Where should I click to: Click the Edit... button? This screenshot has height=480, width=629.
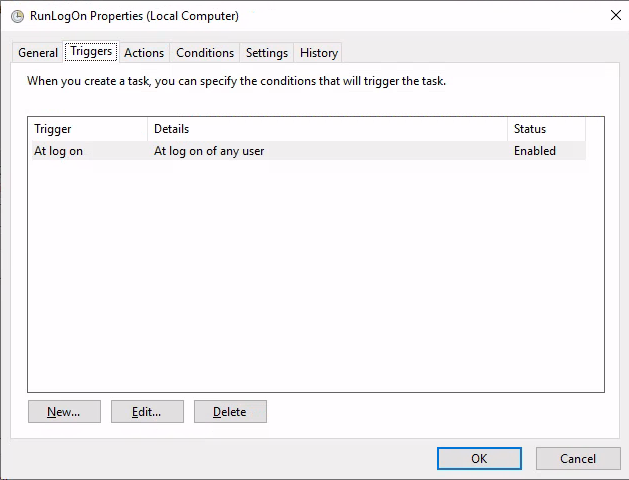[147, 411]
